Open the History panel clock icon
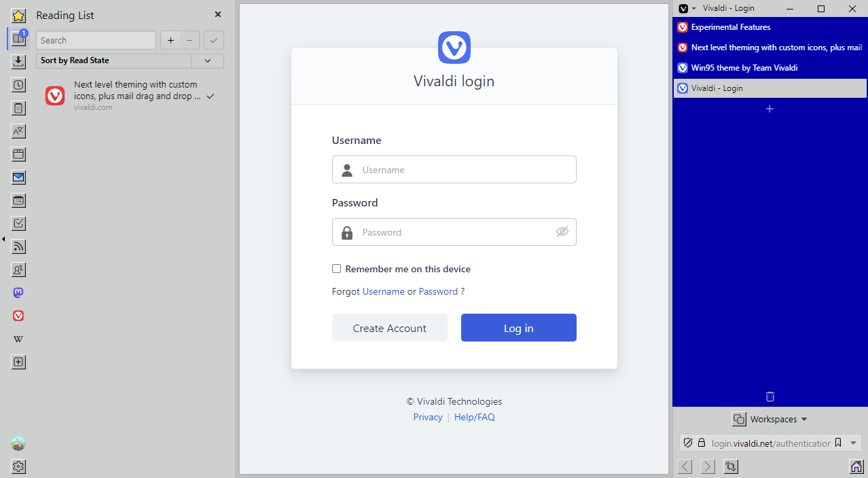The width and height of the screenshot is (868, 478). tap(18, 85)
